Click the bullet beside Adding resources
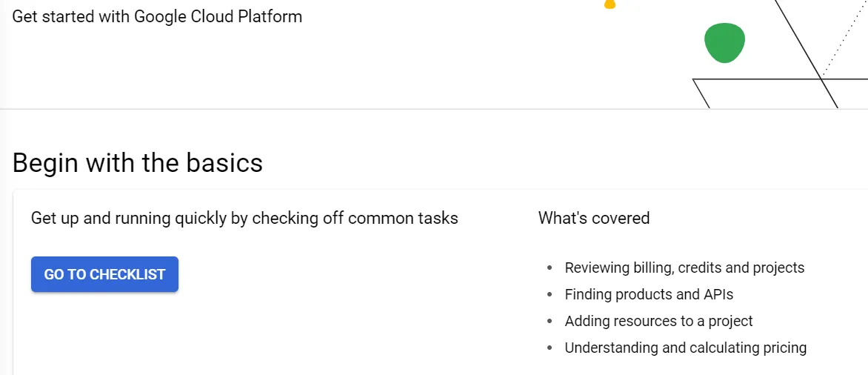Image resolution: width=868 pixels, height=375 pixels. pyautogui.click(x=549, y=322)
